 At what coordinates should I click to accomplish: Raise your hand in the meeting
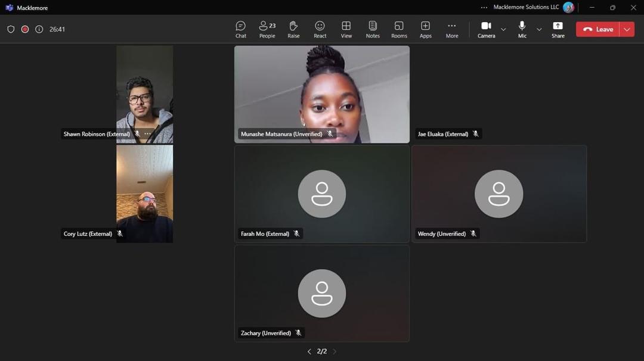(293, 29)
